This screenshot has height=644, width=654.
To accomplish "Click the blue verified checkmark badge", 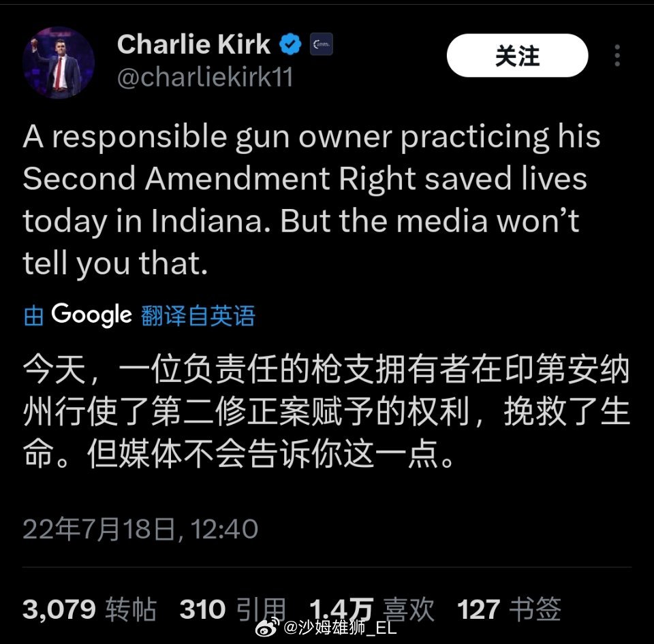I will pos(290,44).
